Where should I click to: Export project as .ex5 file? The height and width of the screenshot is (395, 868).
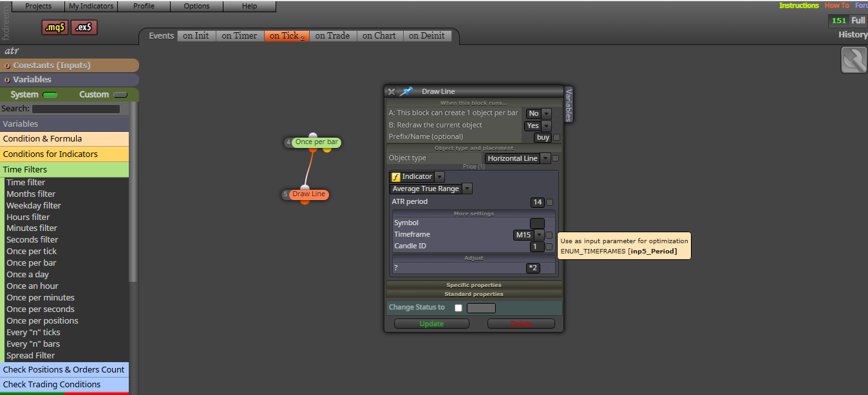coord(84,27)
